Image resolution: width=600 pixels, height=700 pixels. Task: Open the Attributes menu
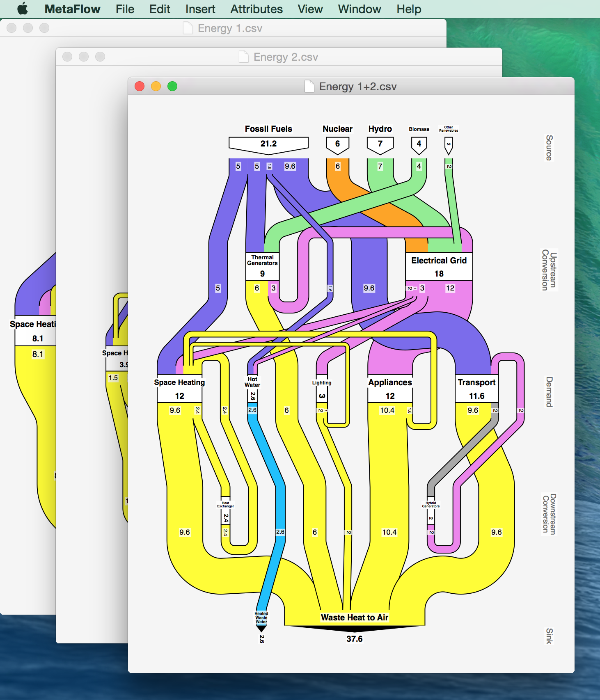pos(256,9)
